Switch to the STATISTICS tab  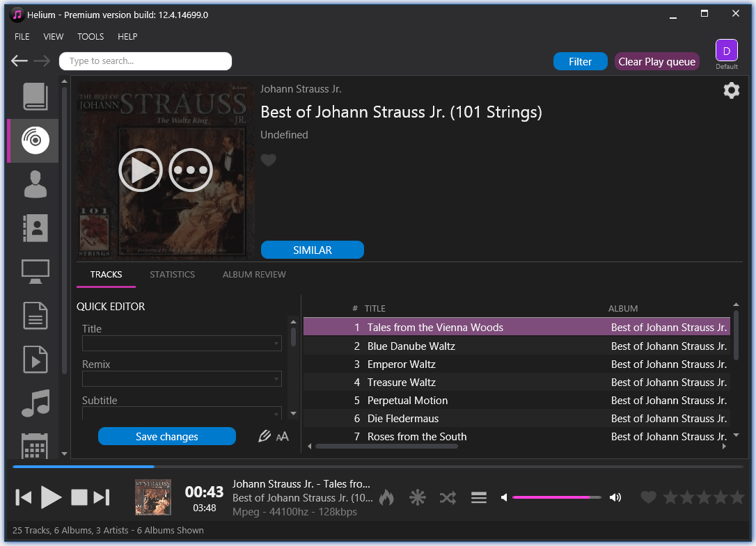(x=172, y=274)
